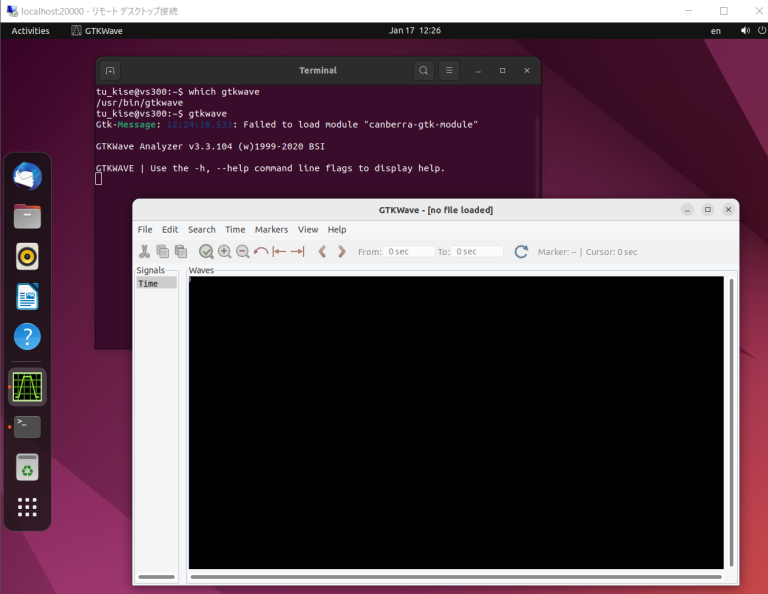Jump to end time using the arrow icon

point(297,252)
